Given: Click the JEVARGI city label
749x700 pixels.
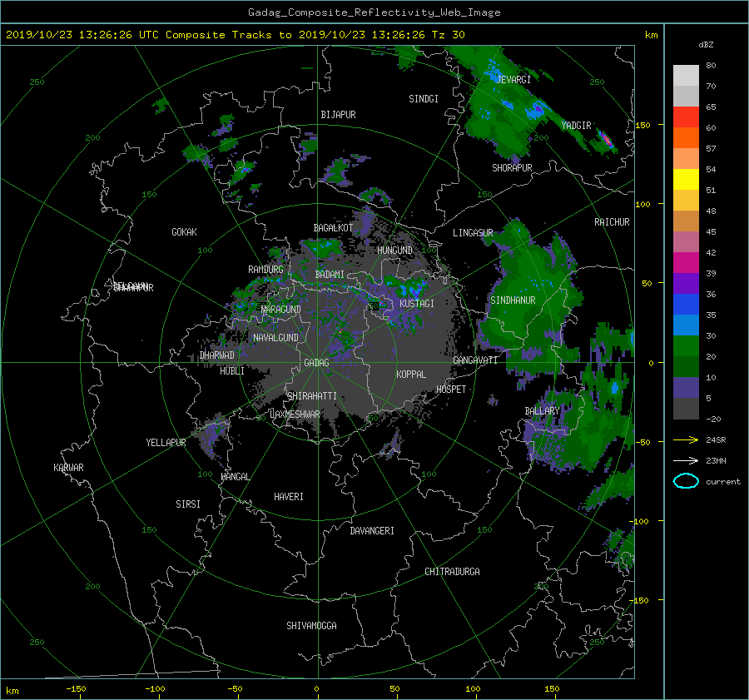Looking at the screenshot, I should pos(513,80).
